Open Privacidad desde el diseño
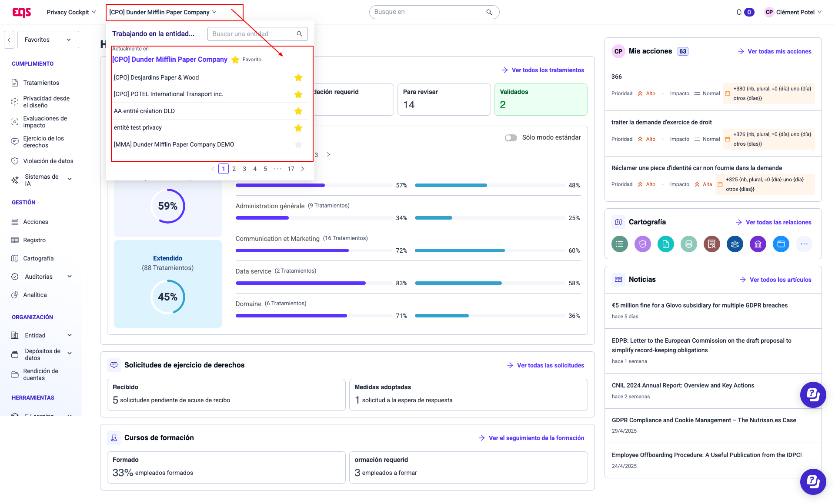835x504 pixels. (46, 102)
